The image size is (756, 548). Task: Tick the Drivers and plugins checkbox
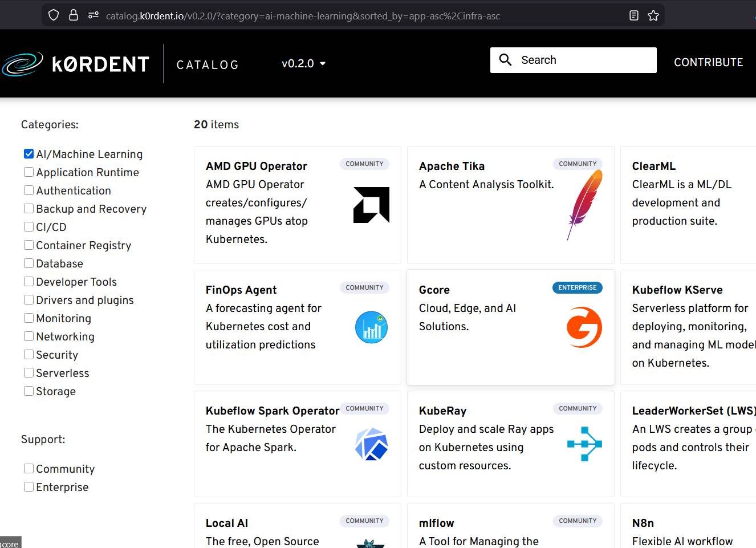(x=29, y=299)
